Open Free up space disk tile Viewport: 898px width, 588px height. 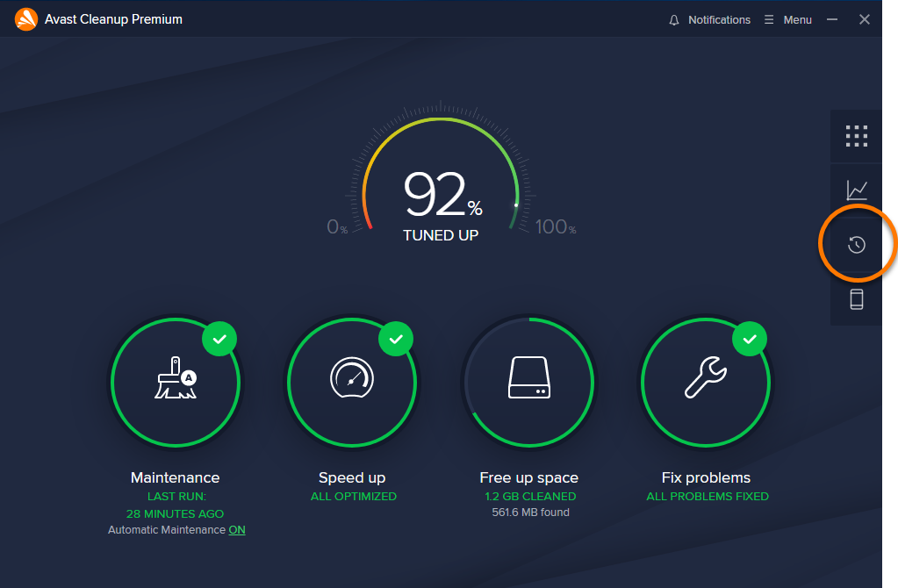pos(529,382)
